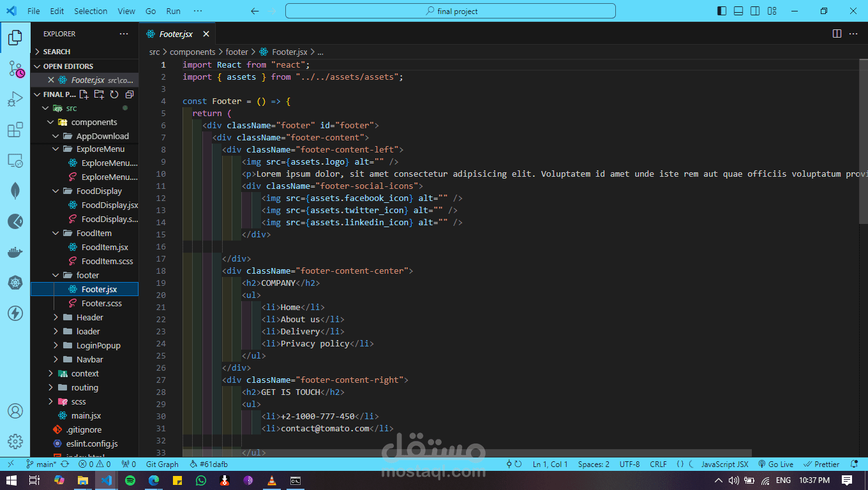The height and width of the screenshot is (490, 868).
Task: Toggle Secondary Side Bar visibility
Action: click(x=755, y=11)
